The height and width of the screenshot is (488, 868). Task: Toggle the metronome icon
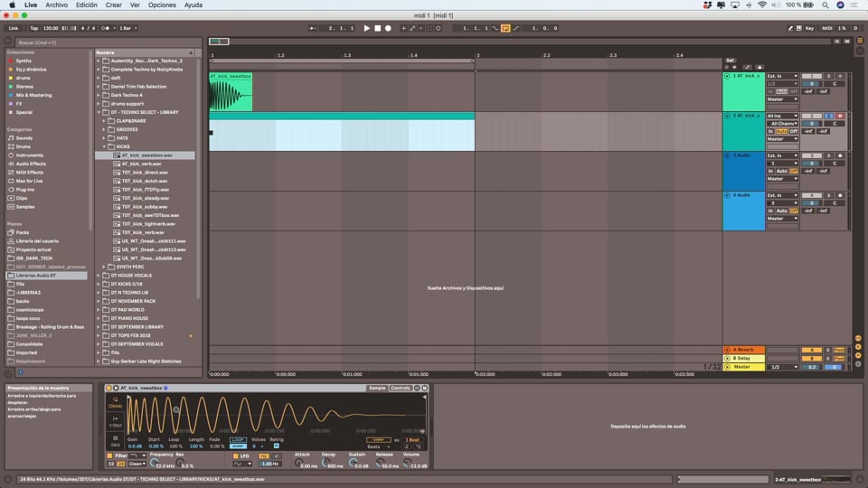(105, 28)
